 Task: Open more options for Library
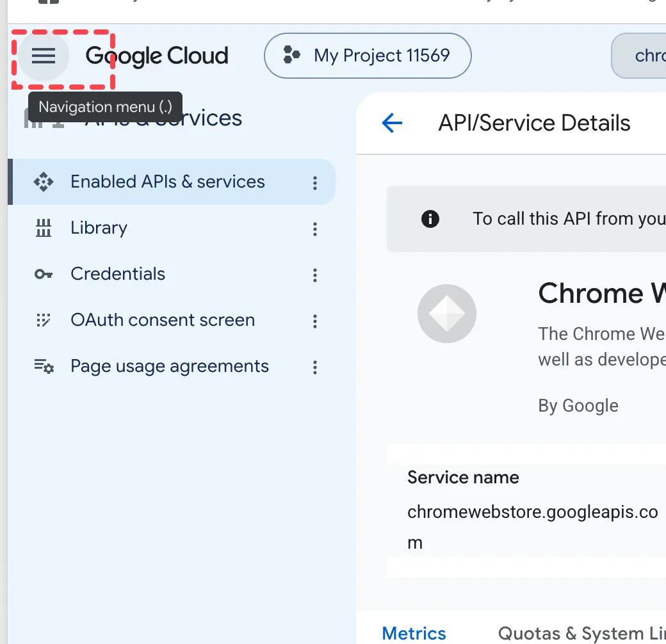pyautogui.click(x=314, y=229)
